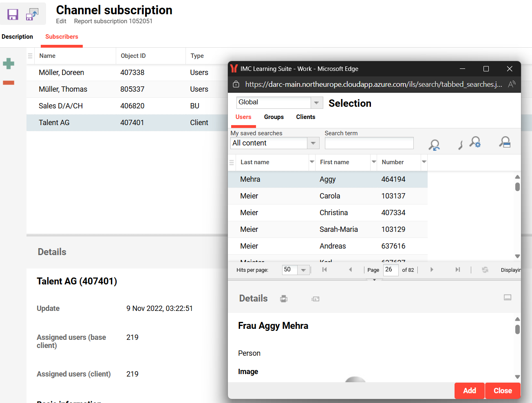Click the green plus add subscriber icon
Image resolution: width=532 pixels, height=403 pixels.
(x=9, y=64)
